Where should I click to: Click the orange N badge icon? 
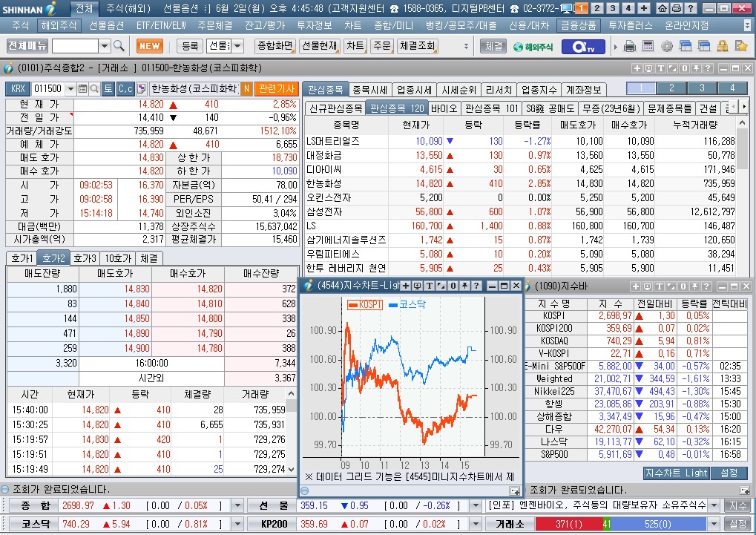[246, 89]
